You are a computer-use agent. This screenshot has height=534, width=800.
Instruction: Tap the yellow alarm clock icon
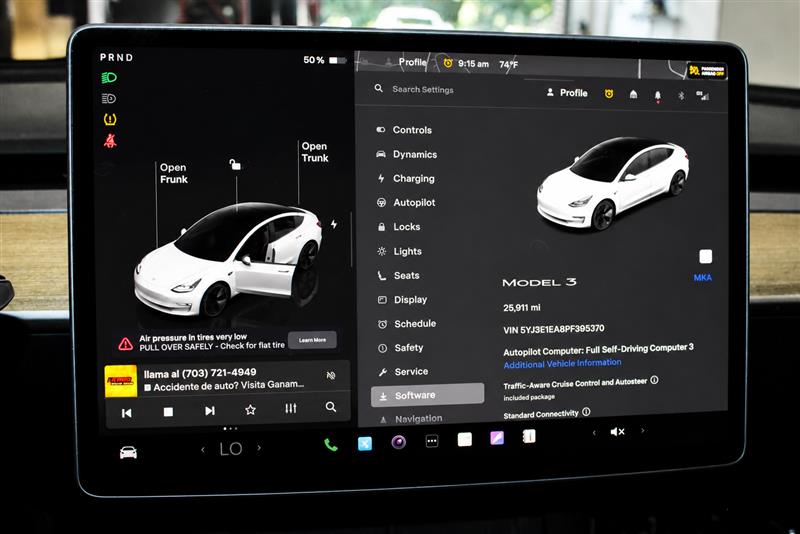tap(609, 94)
